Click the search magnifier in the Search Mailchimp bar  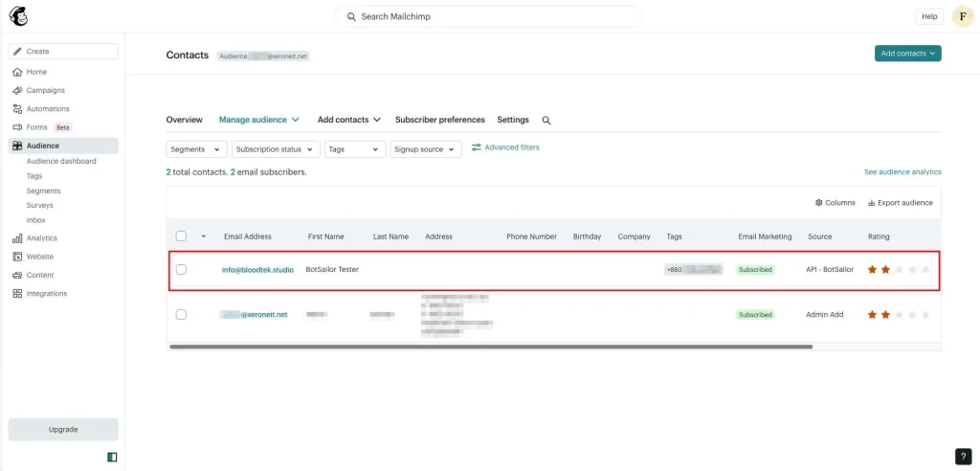[351, 17]
